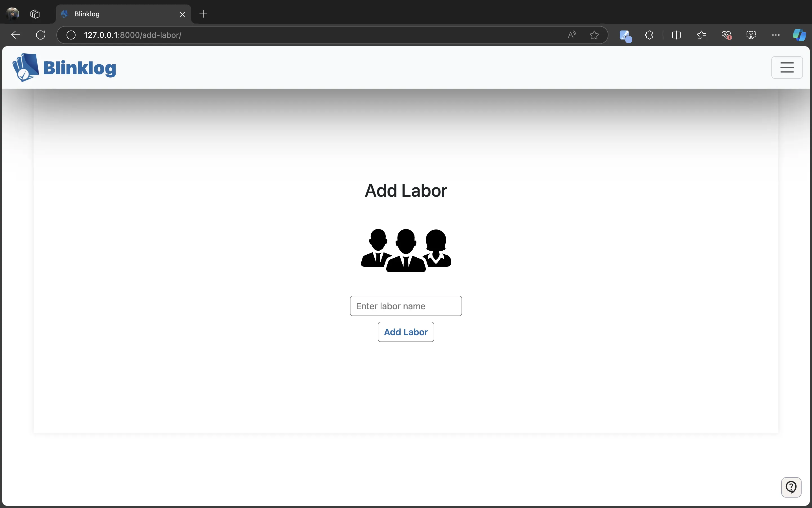Start a screenshot capture

(x=751, y=35)
